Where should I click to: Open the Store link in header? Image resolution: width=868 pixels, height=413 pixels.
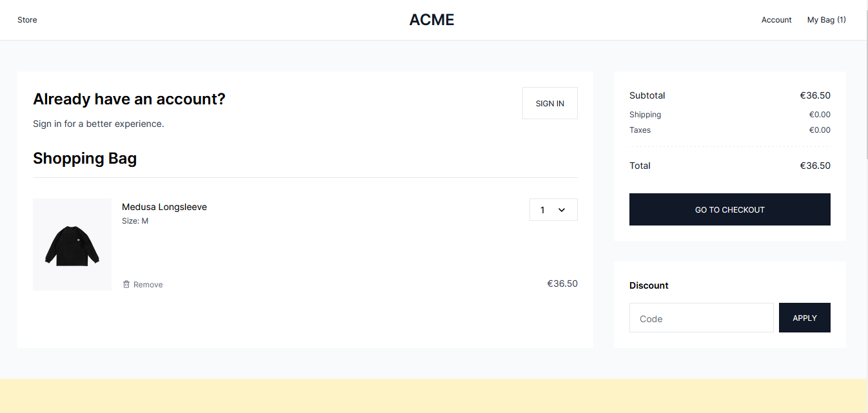pyautogui.click(x=27, y=20)
